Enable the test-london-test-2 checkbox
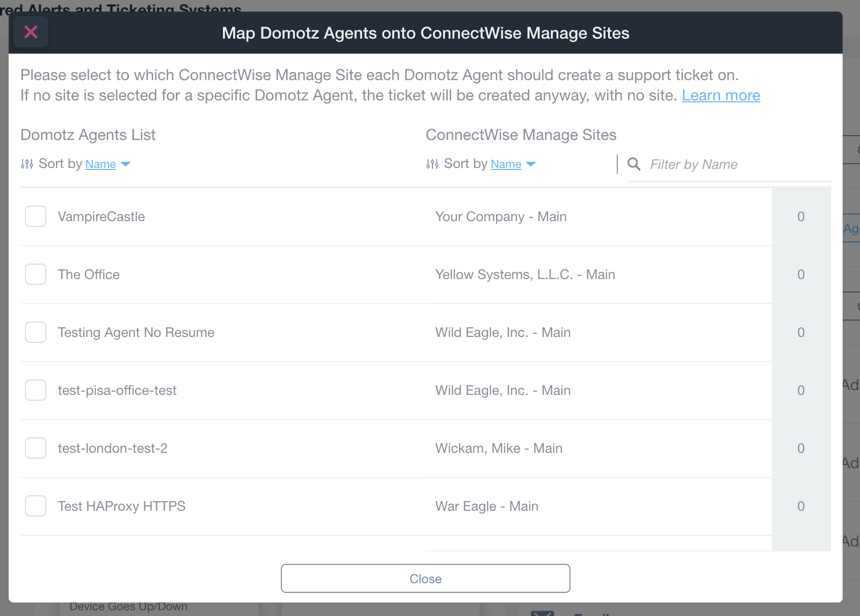 click(36, 448)
